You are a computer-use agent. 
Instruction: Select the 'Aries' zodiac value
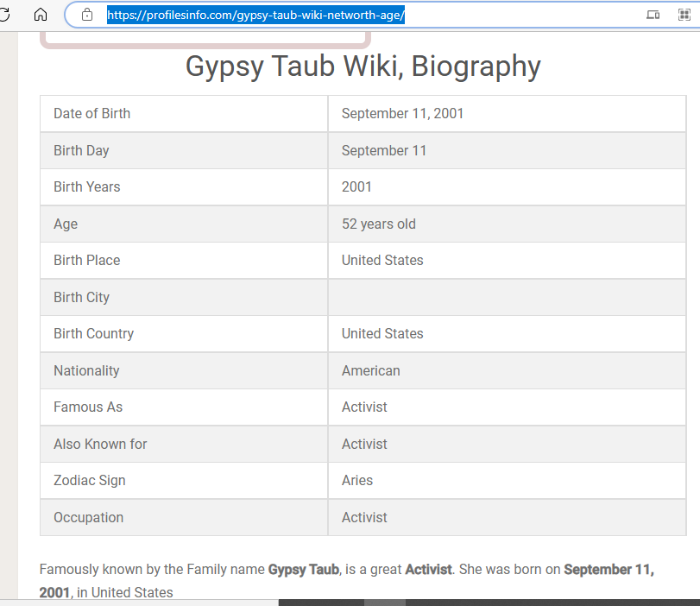click(x=357, y=480)
